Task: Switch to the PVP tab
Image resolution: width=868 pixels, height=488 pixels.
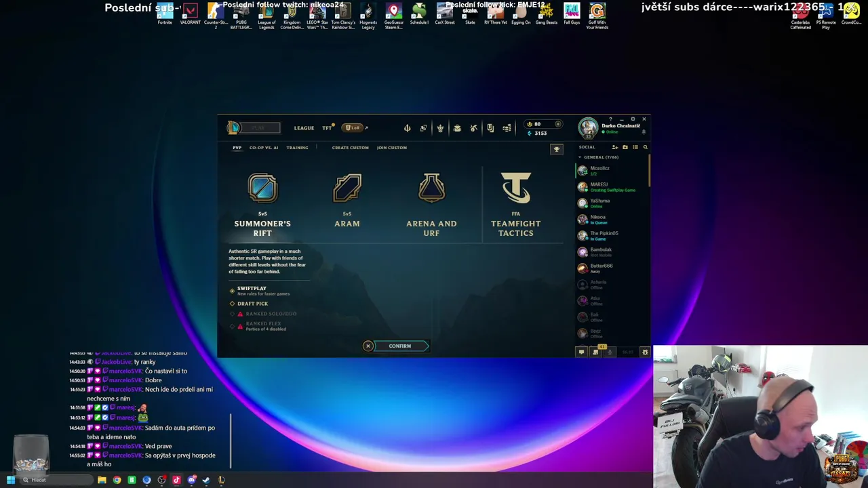Action: (x=237, y=148)
